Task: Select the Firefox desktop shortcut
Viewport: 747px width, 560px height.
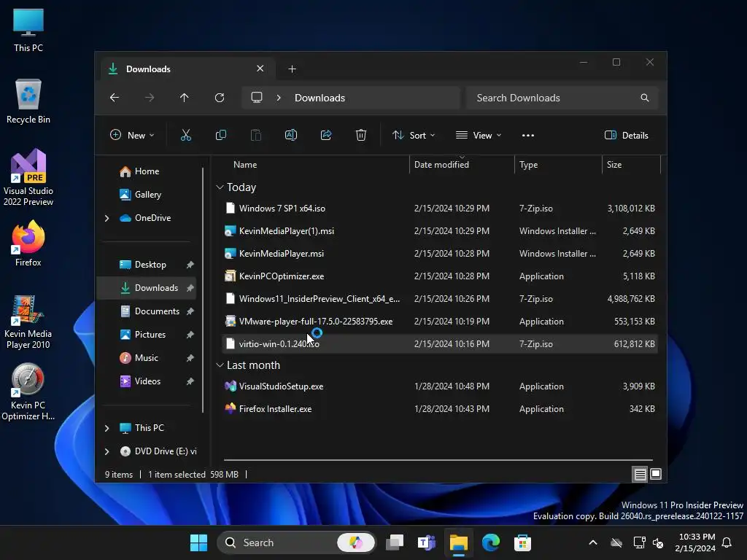Action: [28, 244]
